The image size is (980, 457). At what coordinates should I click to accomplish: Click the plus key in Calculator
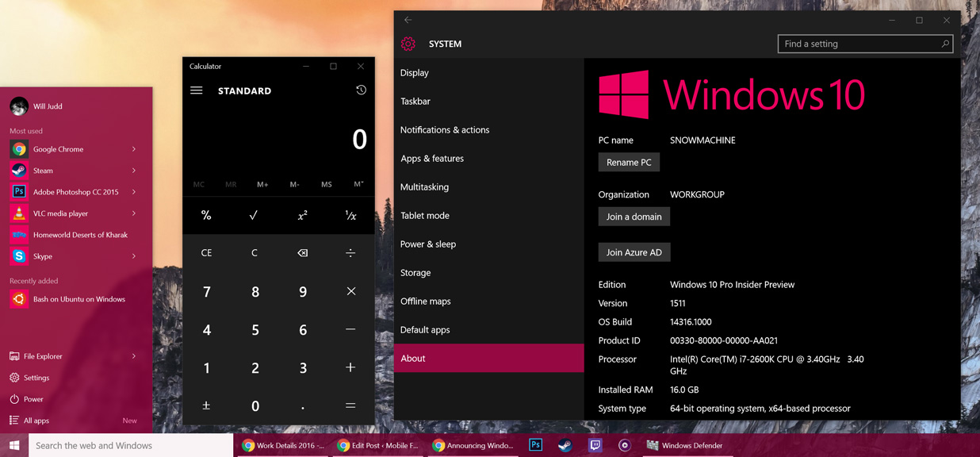(x=350, y=367)
